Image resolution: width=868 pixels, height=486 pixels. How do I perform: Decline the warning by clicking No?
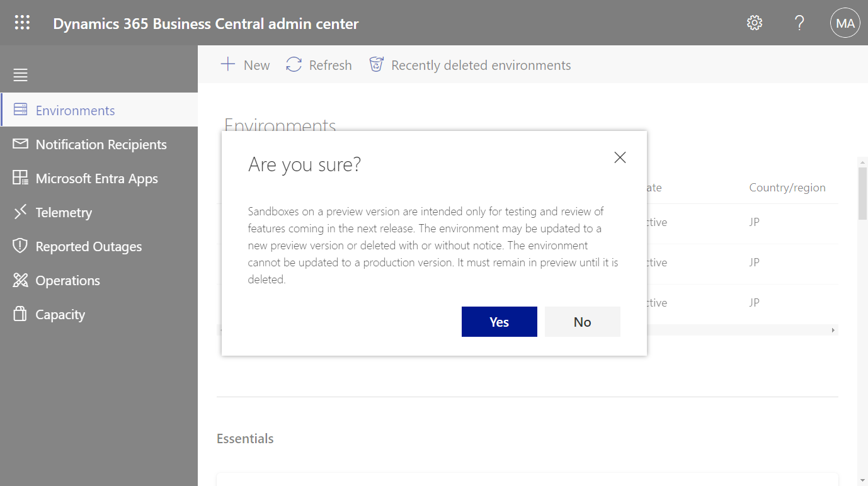581,322
